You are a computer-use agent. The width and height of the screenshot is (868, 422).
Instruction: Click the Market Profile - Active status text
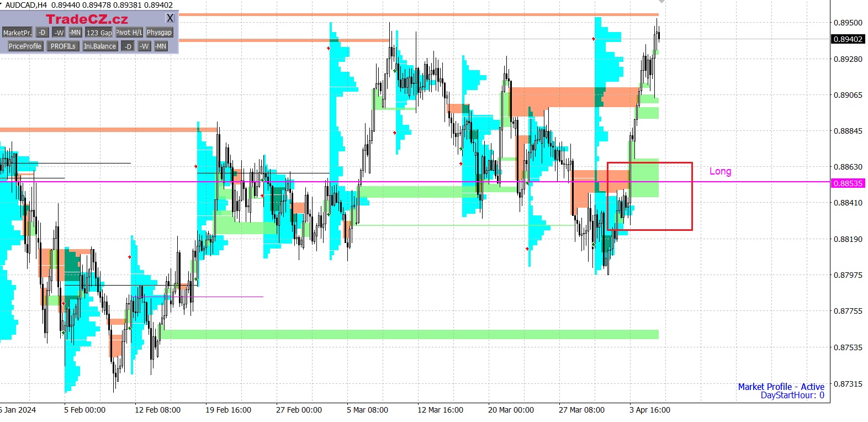coord(781,387)
